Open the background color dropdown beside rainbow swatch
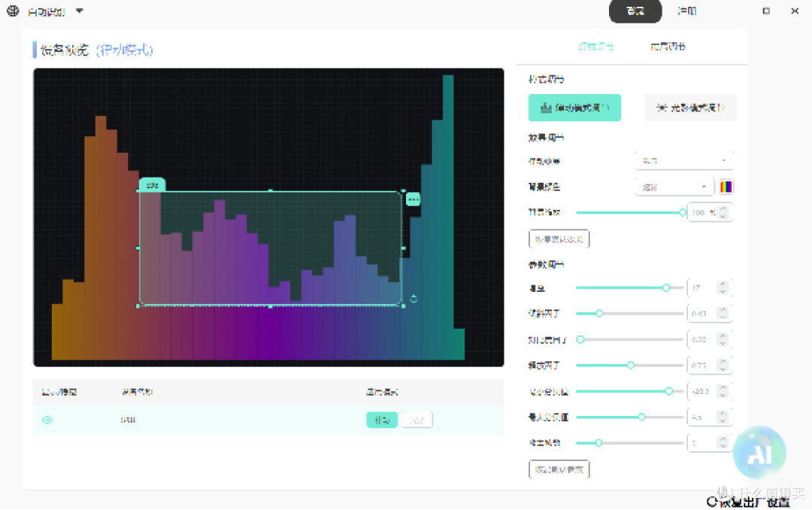 [674, 187]
